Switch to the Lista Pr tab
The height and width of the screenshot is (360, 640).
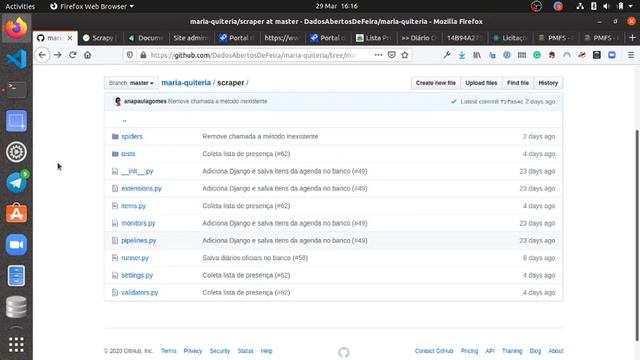tap(373, 38)
